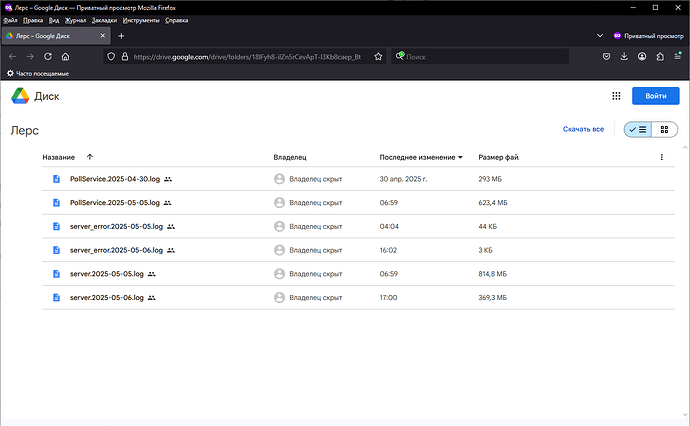Click owner avatar in server.2025-05-06.log row
The image size is (690, 426).
pyautogui.click(x=279, y=297)
